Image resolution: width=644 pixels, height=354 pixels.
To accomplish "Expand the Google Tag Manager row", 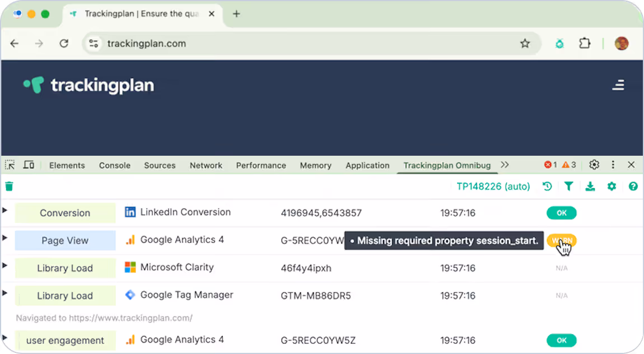I will click(x=4, y=293).
